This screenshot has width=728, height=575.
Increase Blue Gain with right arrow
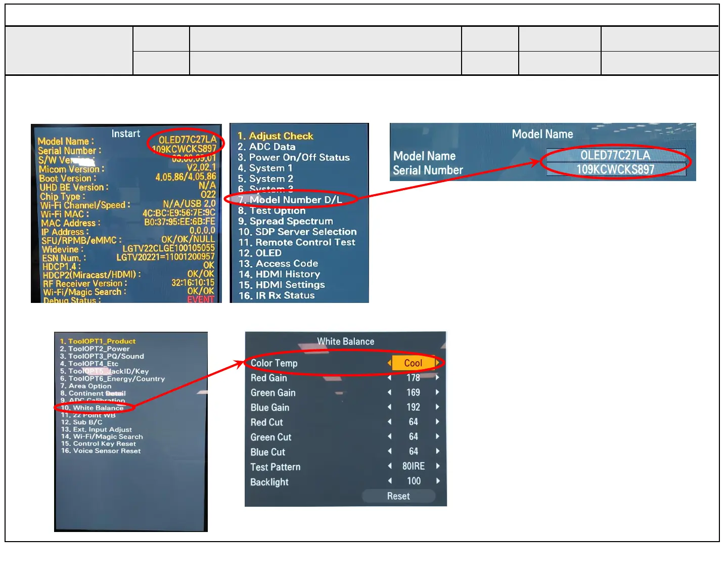437,407
